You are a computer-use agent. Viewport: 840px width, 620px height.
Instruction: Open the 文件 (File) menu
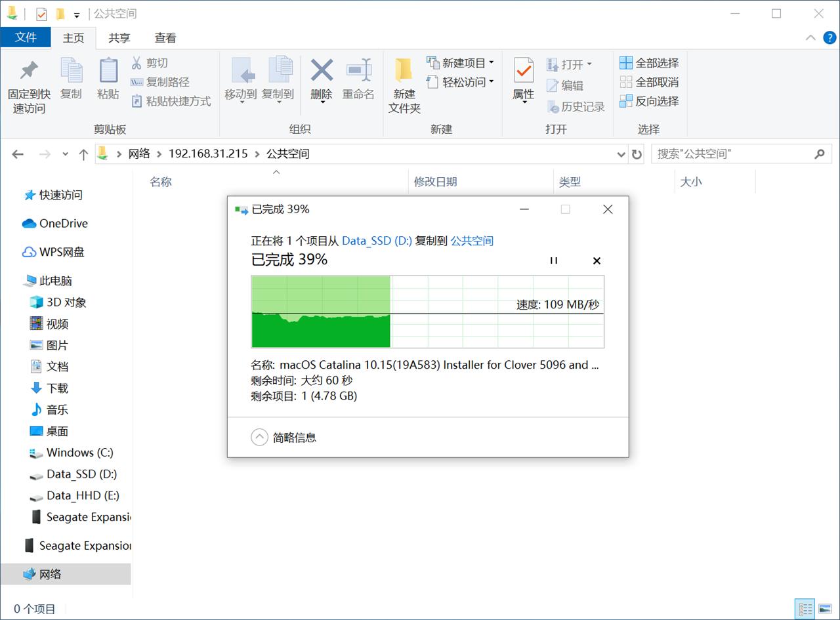[x=26, y=37]
